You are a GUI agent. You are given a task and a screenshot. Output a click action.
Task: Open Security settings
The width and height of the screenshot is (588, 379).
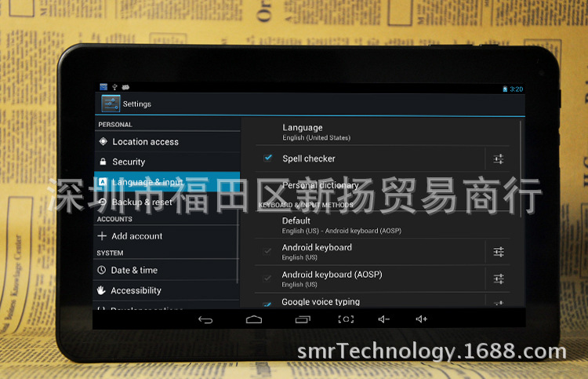pos(167,162)
